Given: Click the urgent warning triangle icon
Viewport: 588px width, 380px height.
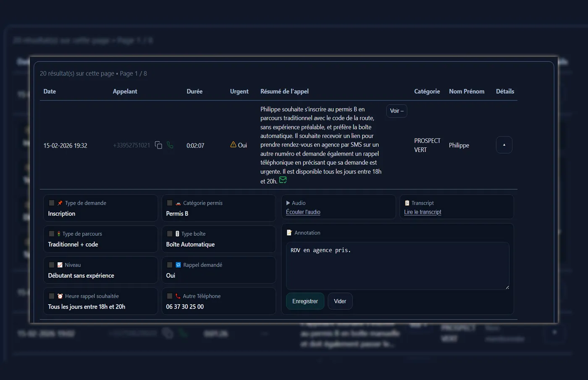Looking at the screenshot, I should pos(234,145).
